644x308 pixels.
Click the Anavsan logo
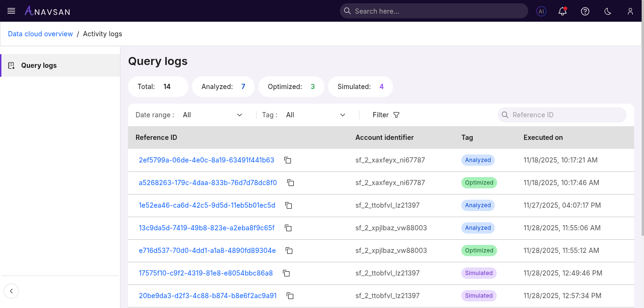click(x=47, y=11)
